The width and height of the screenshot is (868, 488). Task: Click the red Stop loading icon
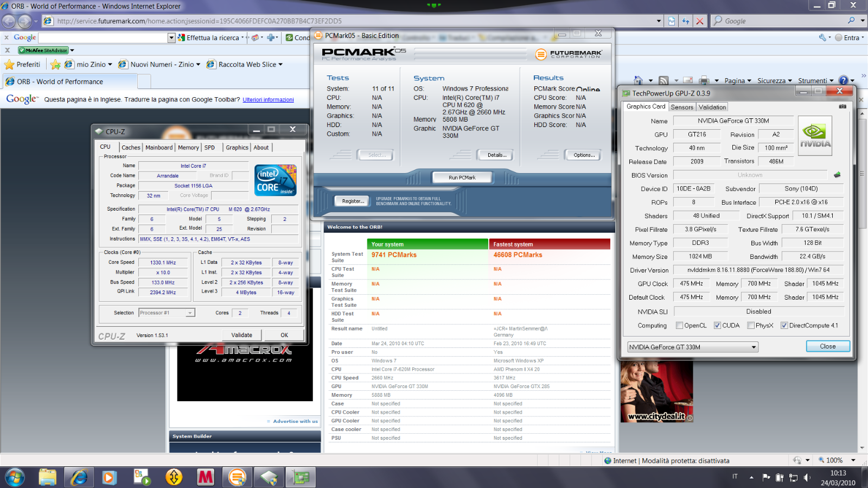(700, 21)
